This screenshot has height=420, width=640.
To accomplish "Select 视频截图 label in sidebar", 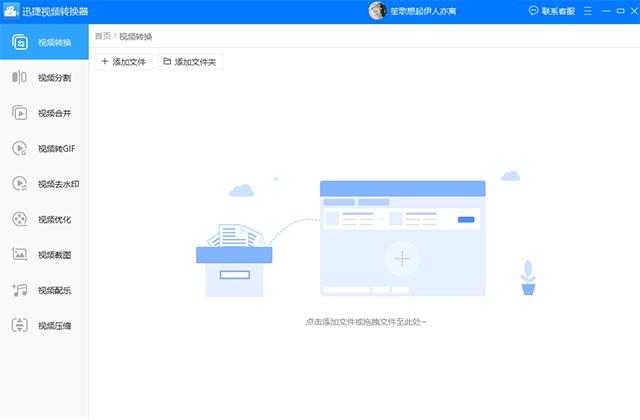I will (x=54, y=255).
